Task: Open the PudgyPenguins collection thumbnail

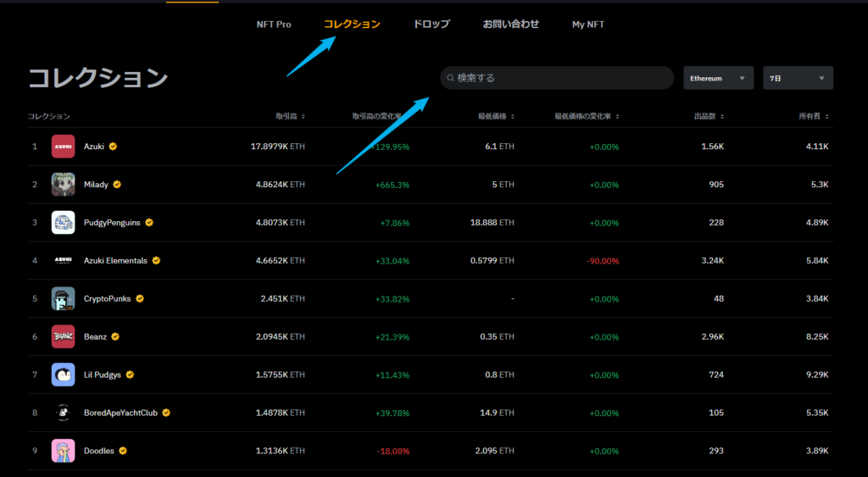Action: (63, 223)
